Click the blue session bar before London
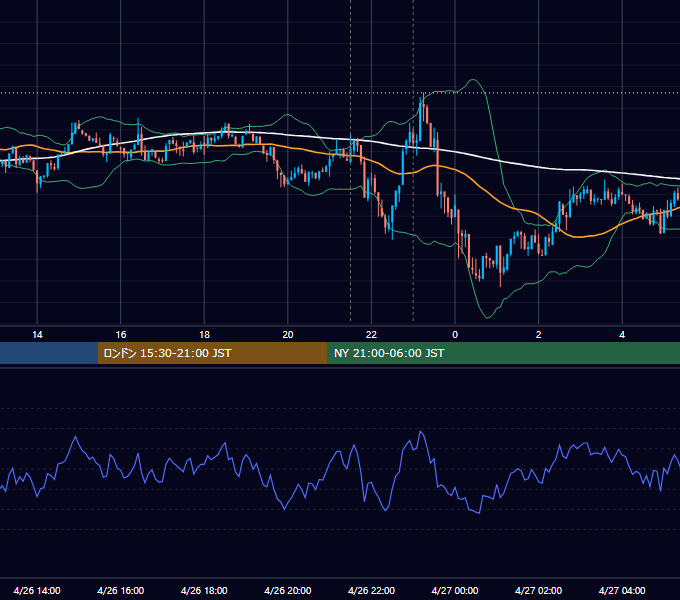 (x=49, y=353)
